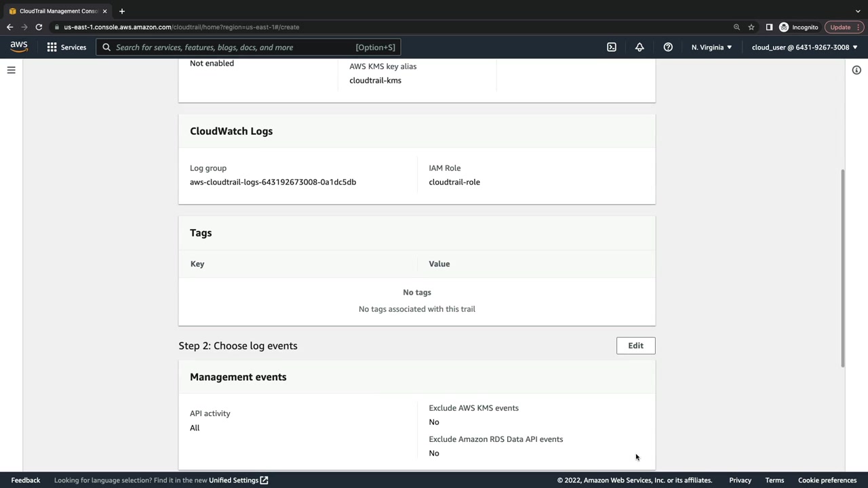Viewport: 868px width, 488px height.
Task: Bookmark this page with star icon
Action: 751,27
